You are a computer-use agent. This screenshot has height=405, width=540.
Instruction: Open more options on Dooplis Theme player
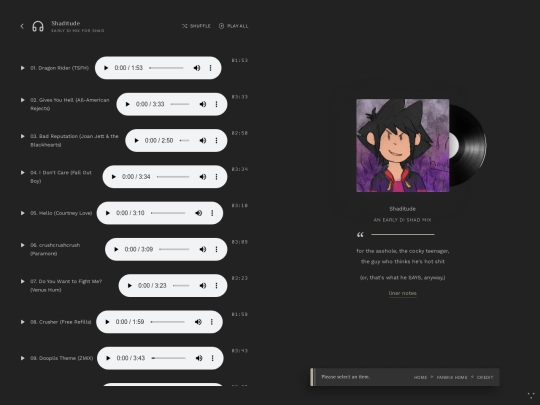tap(212, 358)
